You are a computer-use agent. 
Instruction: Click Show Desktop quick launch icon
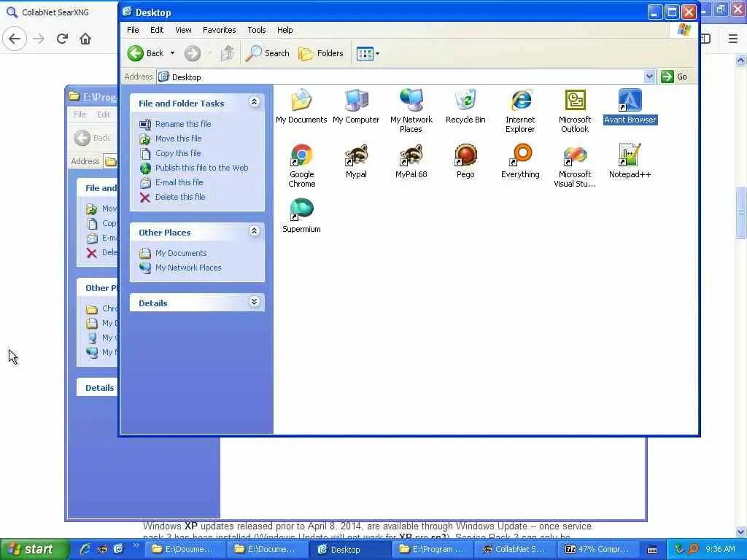click(119, 549)
